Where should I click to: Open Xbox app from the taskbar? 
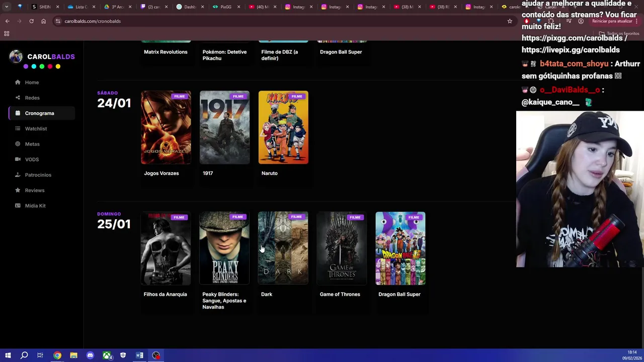[107, 355]
